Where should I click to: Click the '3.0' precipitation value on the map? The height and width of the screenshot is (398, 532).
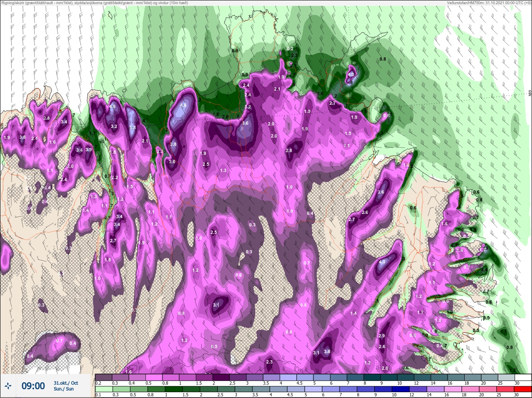tap(172, 162)
